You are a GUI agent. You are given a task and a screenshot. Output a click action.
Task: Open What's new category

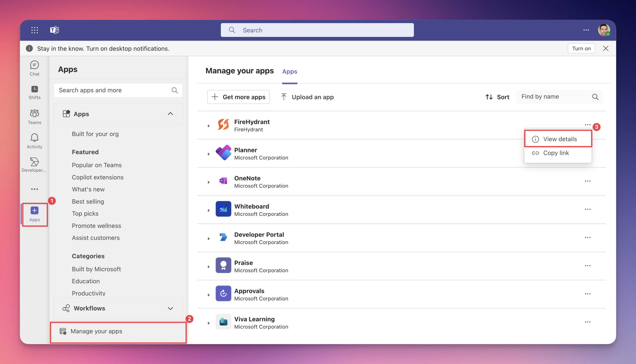88,189
